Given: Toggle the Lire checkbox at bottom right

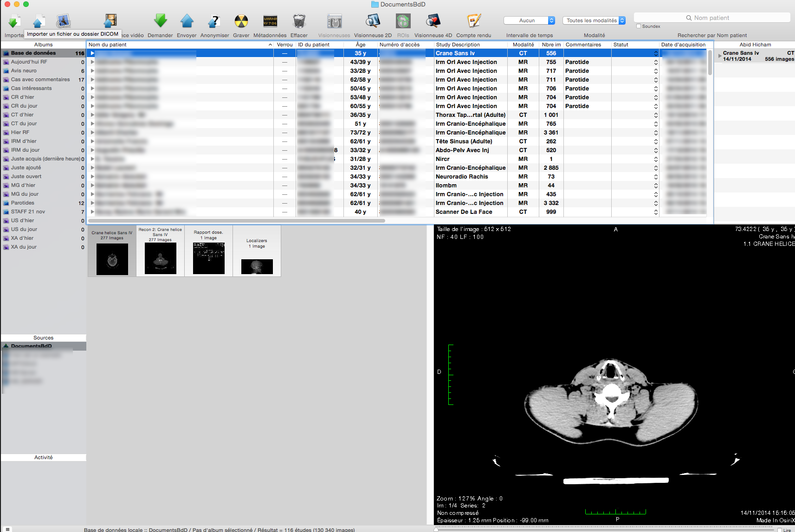Looking at the screenshot, I should coord(780,530).
